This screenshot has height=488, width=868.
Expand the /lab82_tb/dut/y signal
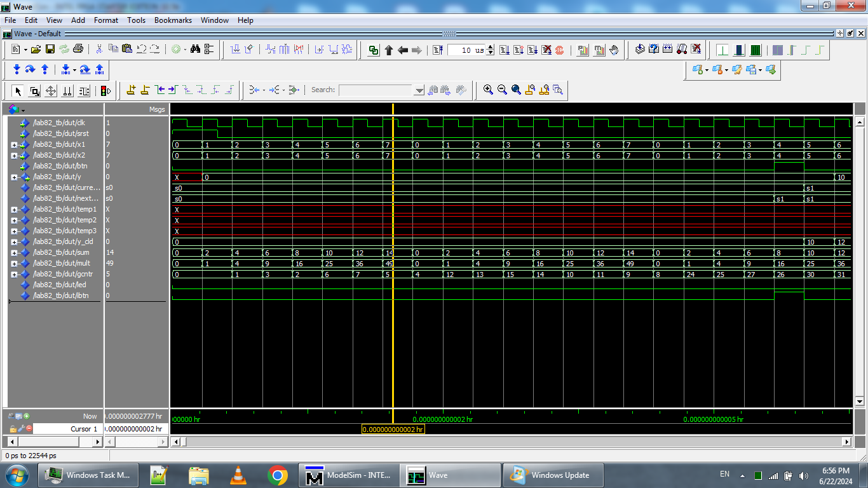(14, 177)
